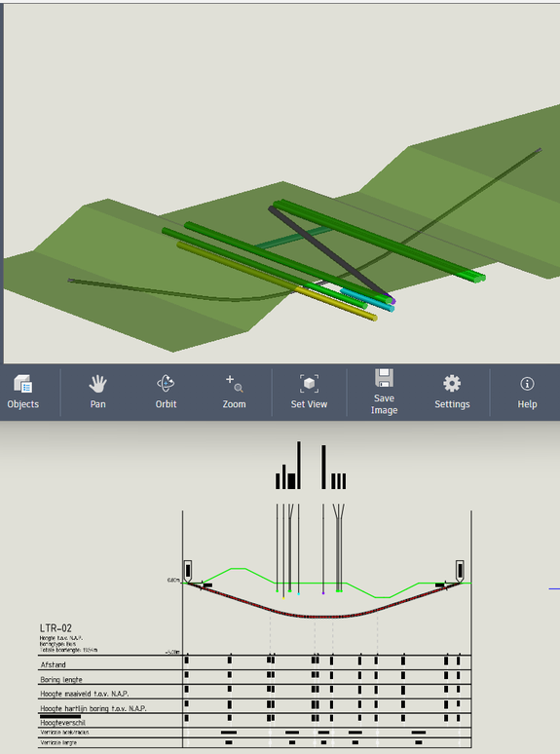560x754 pixels.
Task: Click the LTR-02 profile title
Action: pyautogui.click(x=56, y=628)
